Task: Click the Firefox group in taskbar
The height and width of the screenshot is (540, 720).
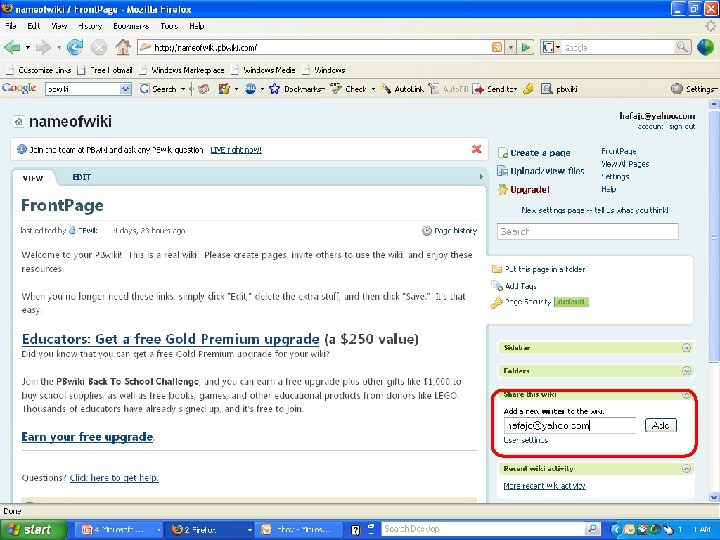Action: tap(209, 529)
